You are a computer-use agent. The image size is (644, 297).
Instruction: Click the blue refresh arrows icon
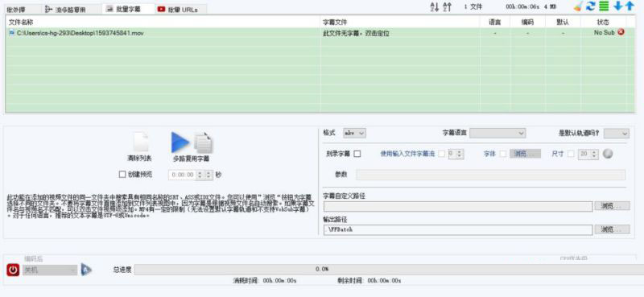click(591, 6)
